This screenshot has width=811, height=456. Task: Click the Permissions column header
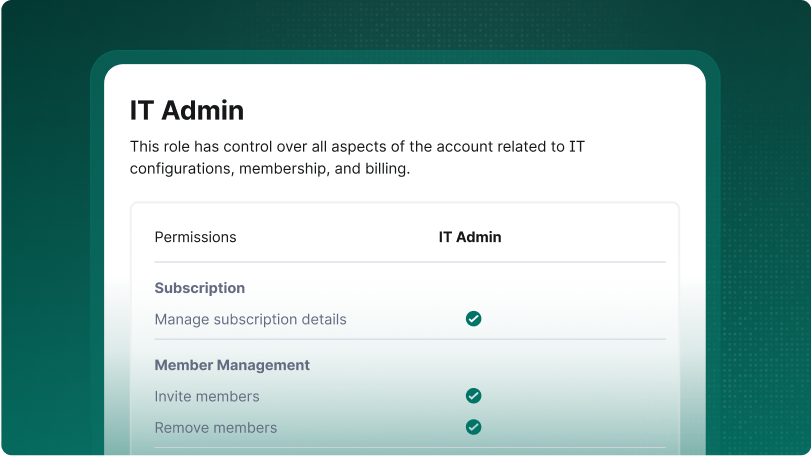(196, 237)
